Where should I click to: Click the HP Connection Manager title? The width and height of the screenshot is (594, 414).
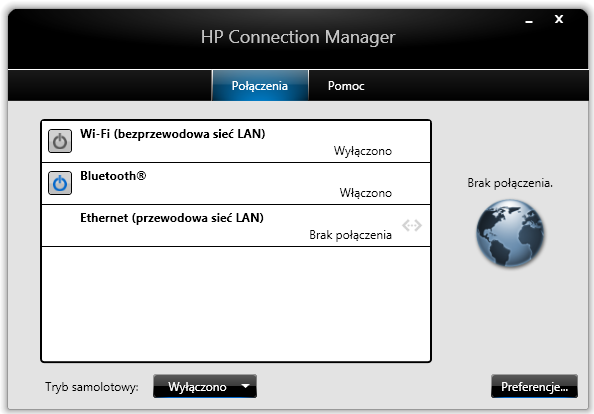tap(298, 37)
